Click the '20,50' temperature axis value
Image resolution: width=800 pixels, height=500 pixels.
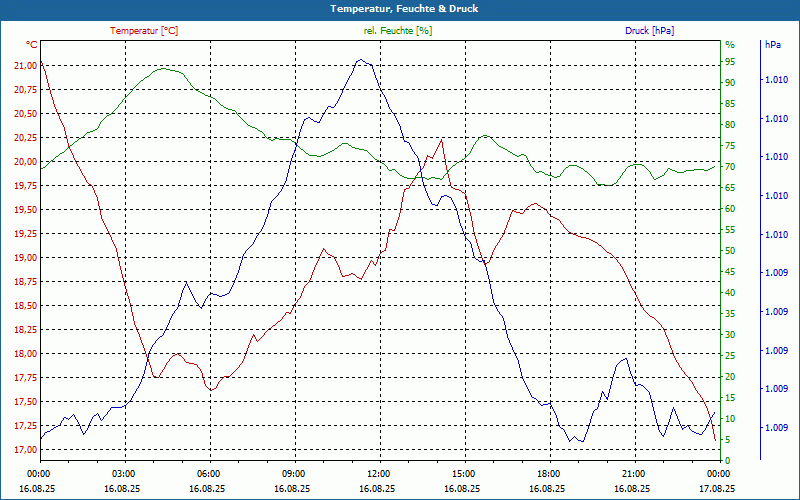[26, 113]
